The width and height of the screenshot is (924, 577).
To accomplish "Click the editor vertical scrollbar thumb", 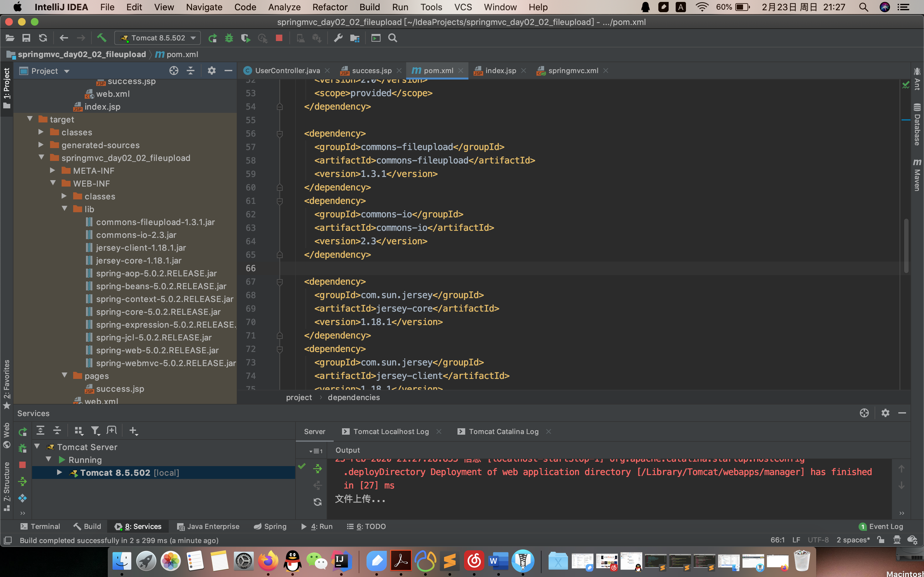I will [x=906, y=246].
